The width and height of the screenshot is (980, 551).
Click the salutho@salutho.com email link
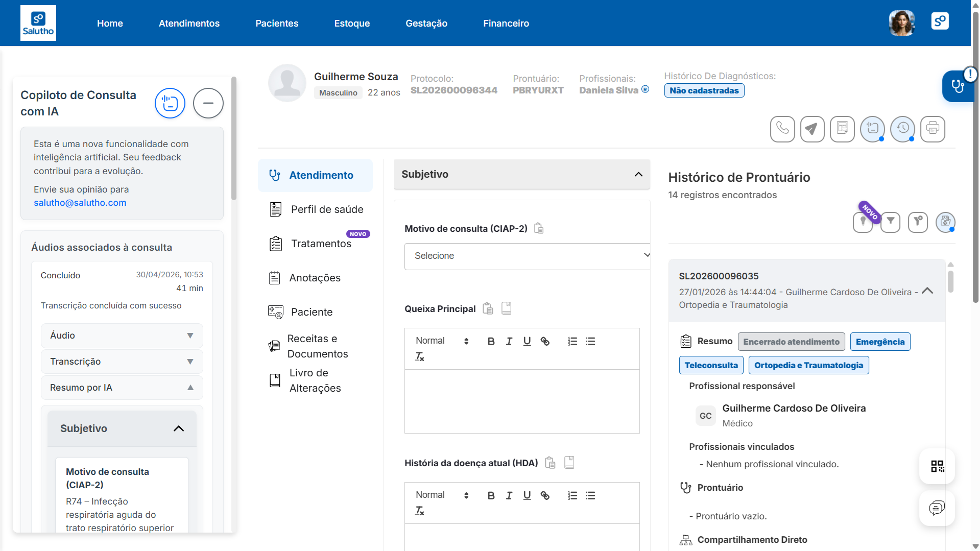click(x=80, y=203)
